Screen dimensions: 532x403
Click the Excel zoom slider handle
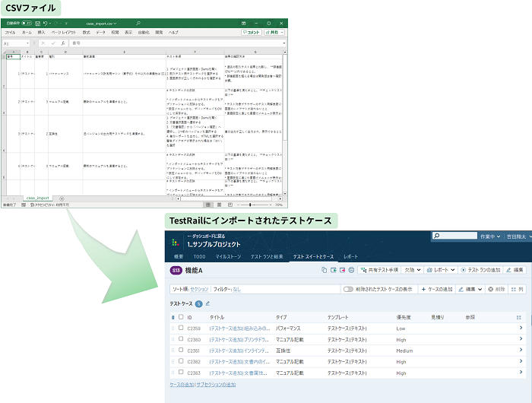pos(250,205)
